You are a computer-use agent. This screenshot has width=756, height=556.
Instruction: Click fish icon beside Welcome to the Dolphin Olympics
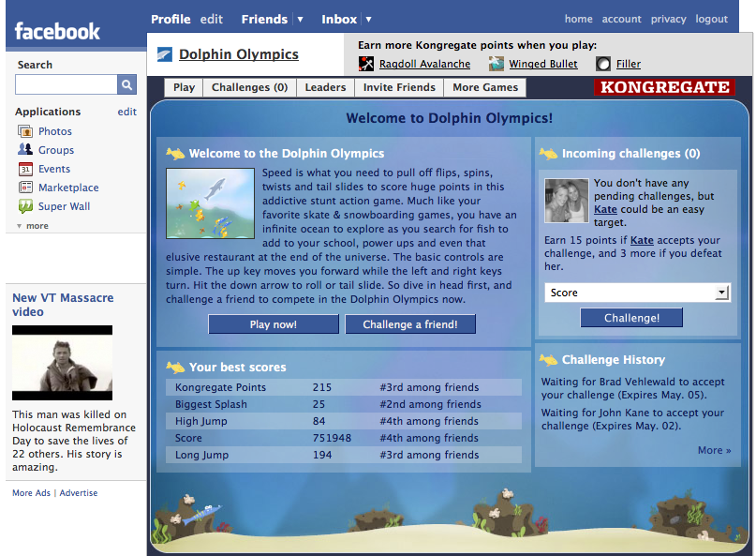point(175,154)
